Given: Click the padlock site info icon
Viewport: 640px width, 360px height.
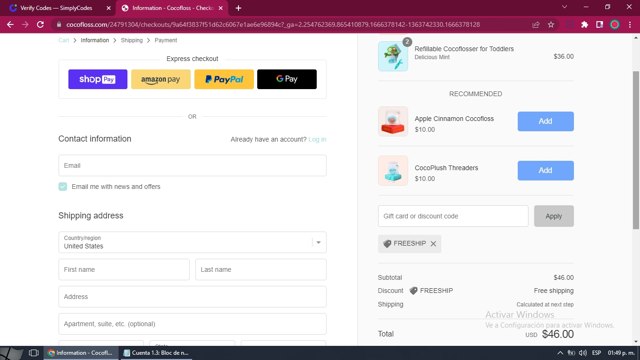Looking at the screenshot, I should [x=59, y=24].
